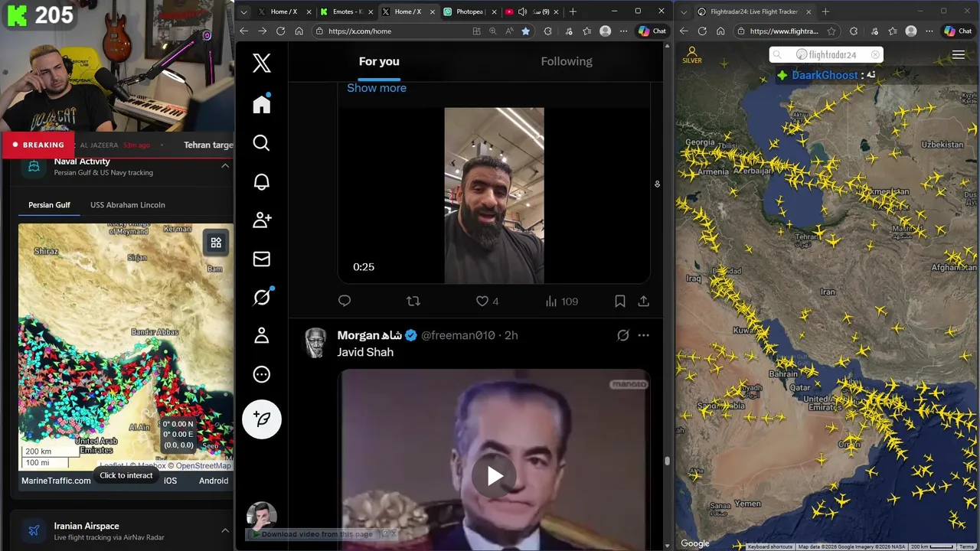Open the first Home / X browser tab
This screenshot has height=551, width=980.
[x=283, y=11]
